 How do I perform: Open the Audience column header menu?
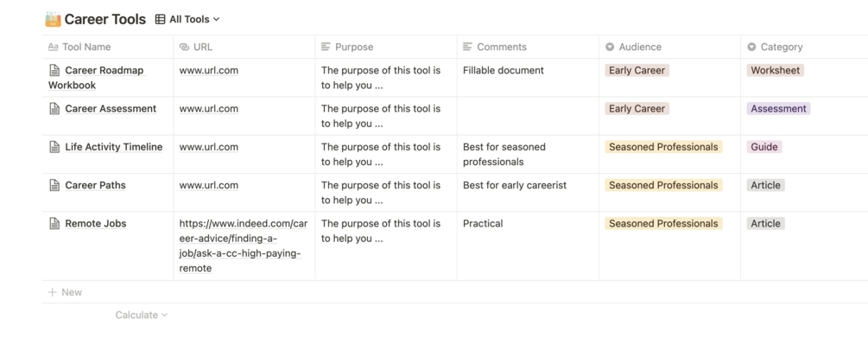click(640, 47)
